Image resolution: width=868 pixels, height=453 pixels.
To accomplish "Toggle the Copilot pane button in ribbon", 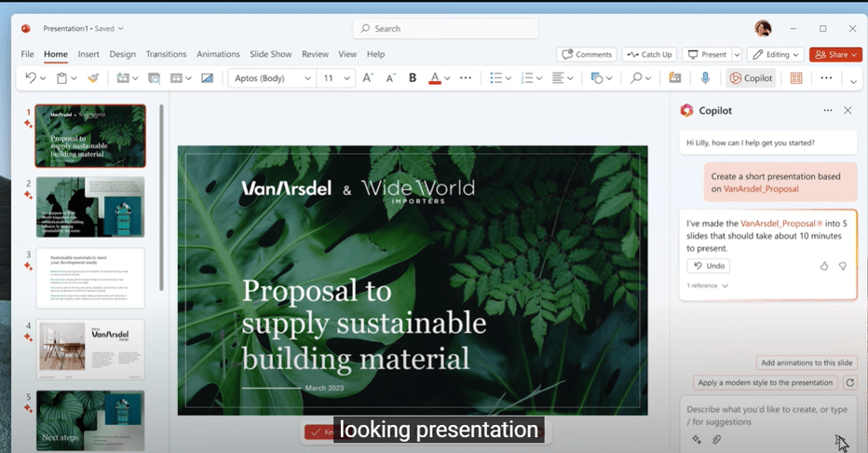I will coord(751,78).
